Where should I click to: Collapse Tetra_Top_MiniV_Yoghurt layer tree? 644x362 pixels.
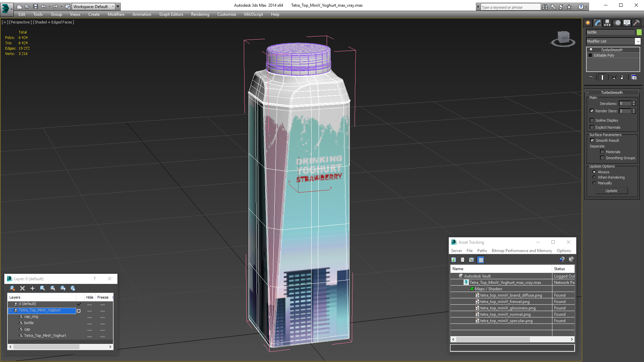[x=10, y=310]
